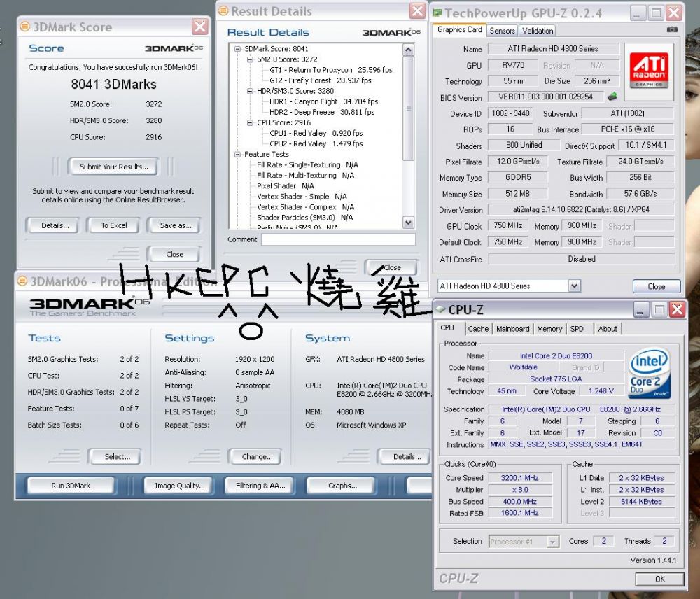700x599 pixels.
Task: Open the Cache tab in CPU-Z
Action: [x=478, y=329]
